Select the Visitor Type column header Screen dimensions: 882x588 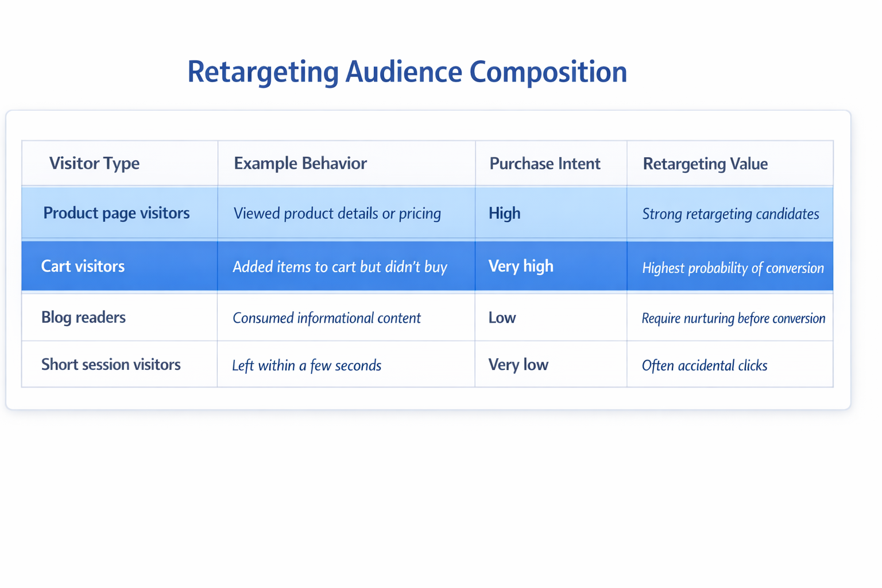tap(94, 163)
